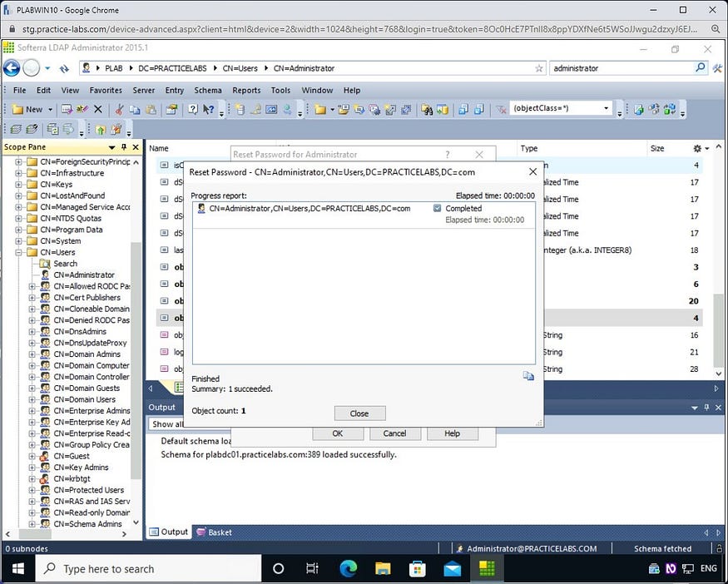Click the Rename icon in toolbar

tap(82, 109)
